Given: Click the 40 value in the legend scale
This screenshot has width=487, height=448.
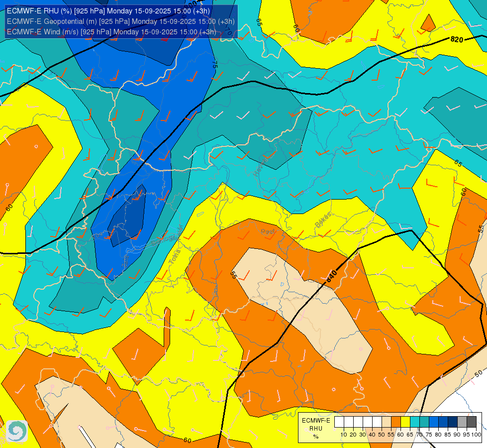Looking at the screenshot, I should click(x=372, y=435).
